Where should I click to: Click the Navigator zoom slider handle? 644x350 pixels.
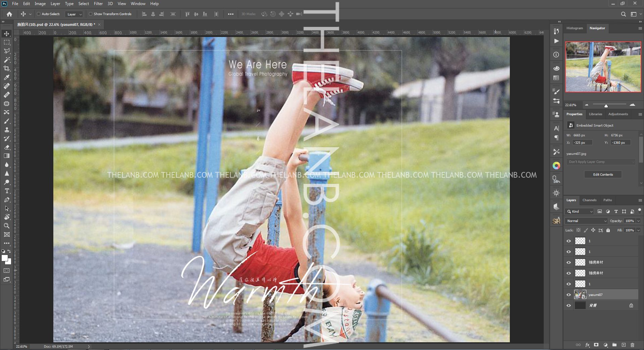tap(606, 106)
